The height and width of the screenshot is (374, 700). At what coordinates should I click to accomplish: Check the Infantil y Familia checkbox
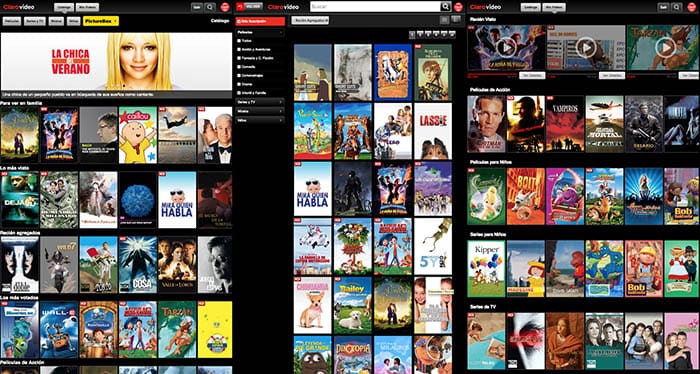pos(239,93)
